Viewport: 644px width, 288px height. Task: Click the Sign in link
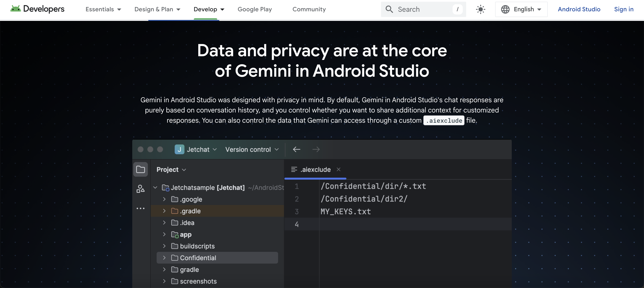(x=624, y=10)
